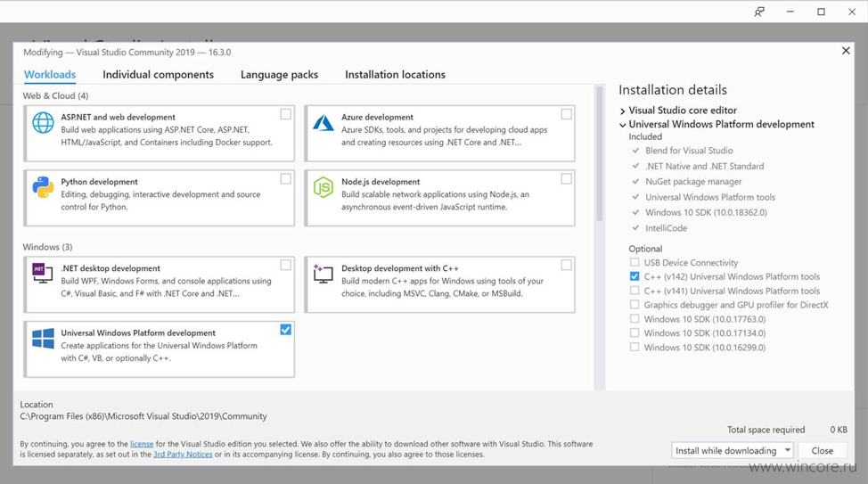Enable the ASP.NET and web development workload
The height and width of the screenshot is (484, 868).
pos(286,114)
